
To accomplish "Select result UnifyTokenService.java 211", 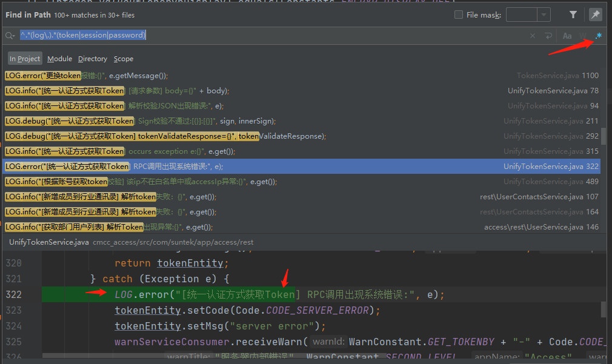I will (301, 121).
